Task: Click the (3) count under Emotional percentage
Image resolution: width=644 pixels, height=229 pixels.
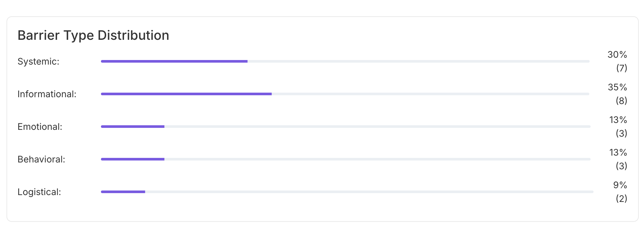Action: click(621, 133)
